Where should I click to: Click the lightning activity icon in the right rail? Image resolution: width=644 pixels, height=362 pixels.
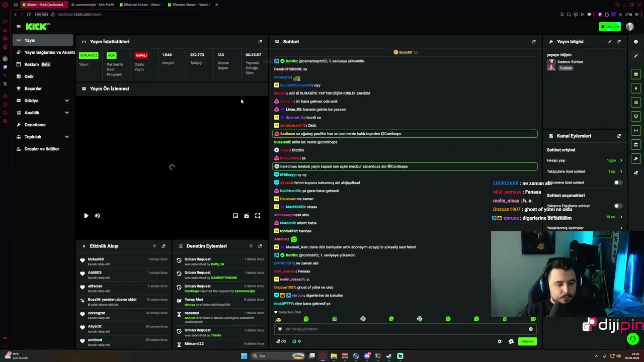click(636, 88)
